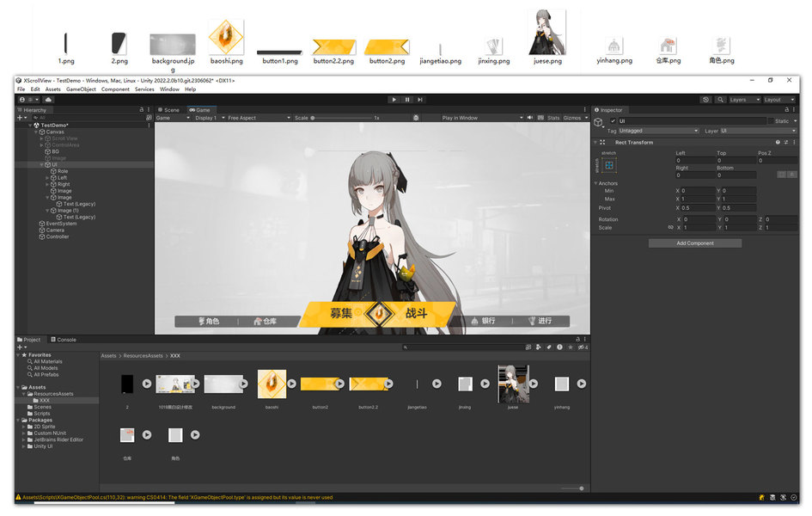Click the in-game 战斗 button
This screenshot has width=812, height=516.
click(416, 313)
